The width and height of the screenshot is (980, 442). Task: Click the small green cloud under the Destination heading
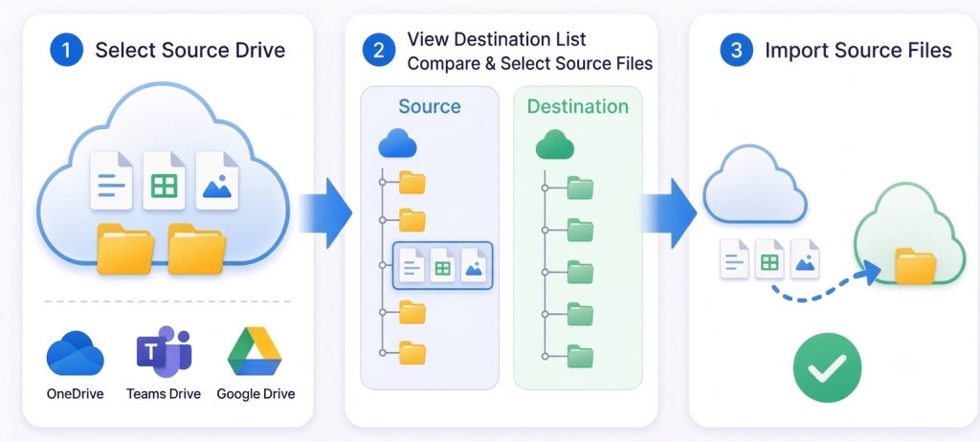555,144
